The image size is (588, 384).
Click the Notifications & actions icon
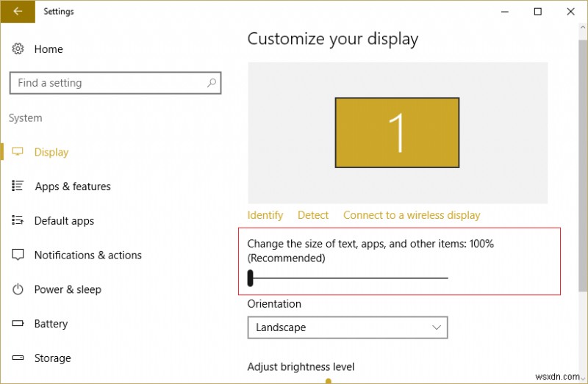point(18,256)
